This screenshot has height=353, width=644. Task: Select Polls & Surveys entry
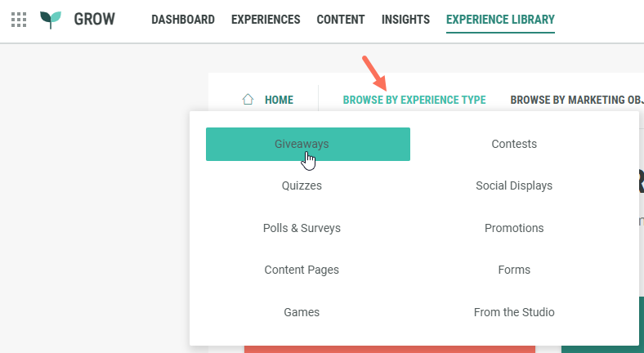tap(302, 228)
